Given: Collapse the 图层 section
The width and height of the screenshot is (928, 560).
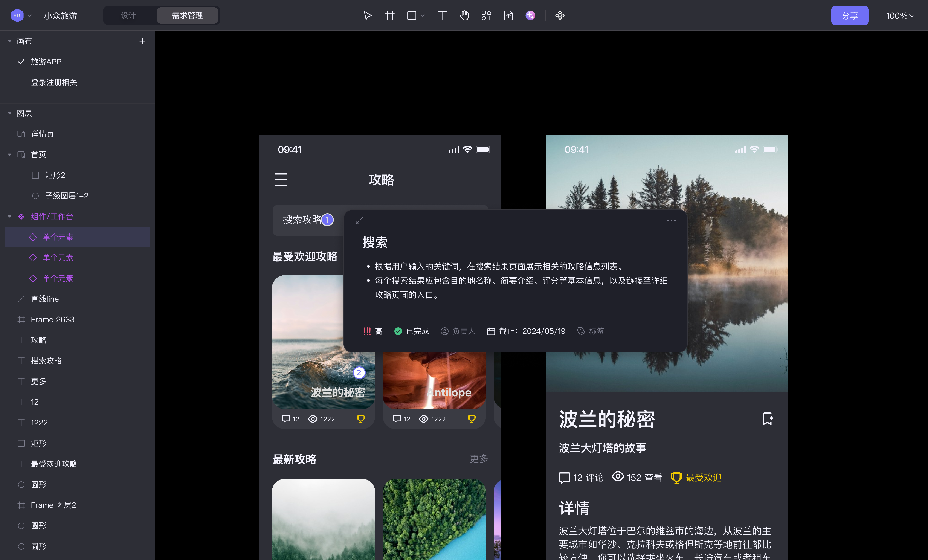Looking at the screenshot, I should coord(10,113).
